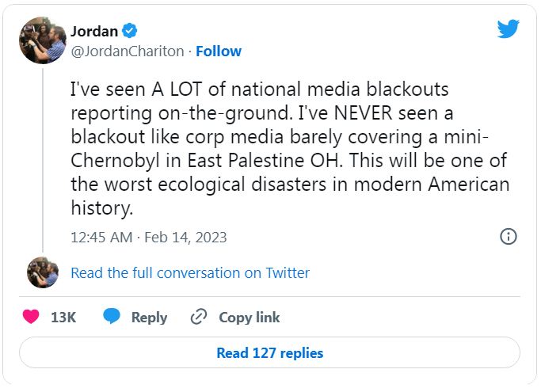
Task: Click the tweet's final word "history."
Action: pyautogui.click(x=99, y=209)
